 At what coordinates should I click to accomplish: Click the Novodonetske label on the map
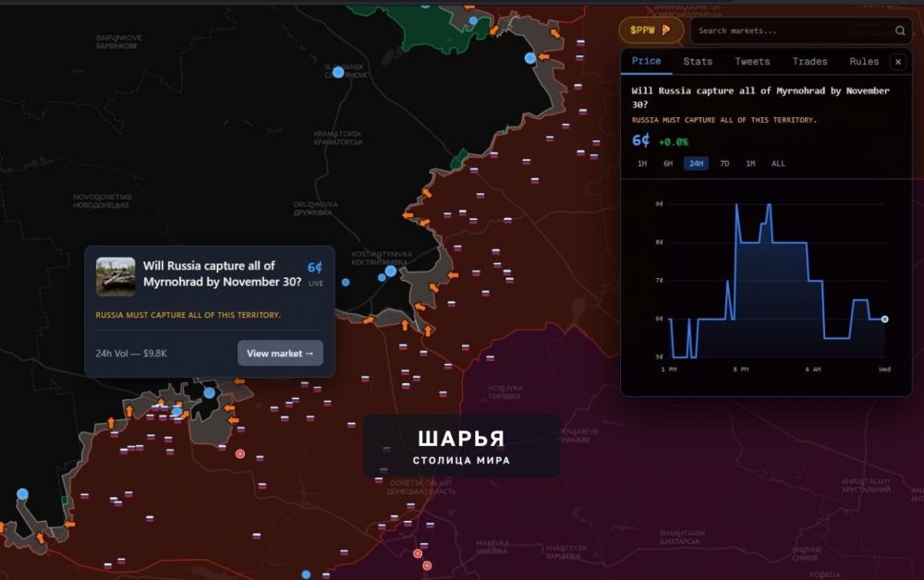(103, 200)
